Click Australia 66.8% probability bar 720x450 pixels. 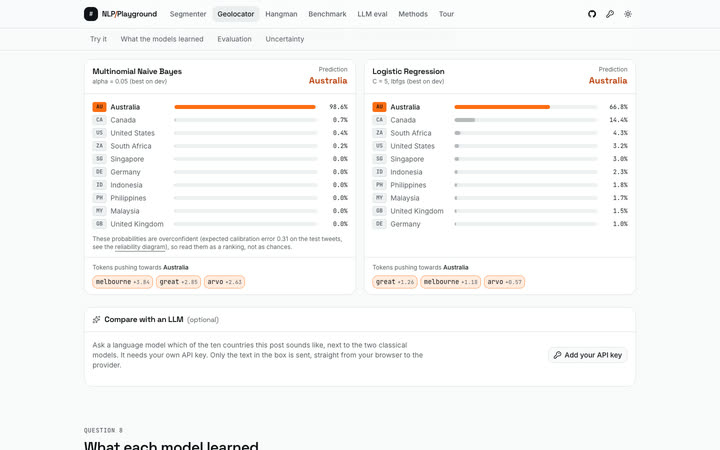pyautogui.click(x=526, y=107)
